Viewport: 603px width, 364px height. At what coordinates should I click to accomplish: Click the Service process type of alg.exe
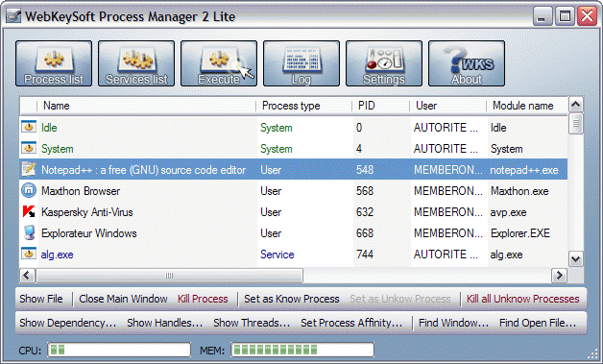(277, 255)
